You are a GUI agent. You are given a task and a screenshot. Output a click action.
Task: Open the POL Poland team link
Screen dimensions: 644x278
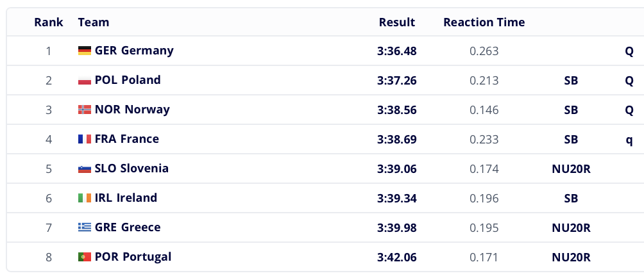128,80
